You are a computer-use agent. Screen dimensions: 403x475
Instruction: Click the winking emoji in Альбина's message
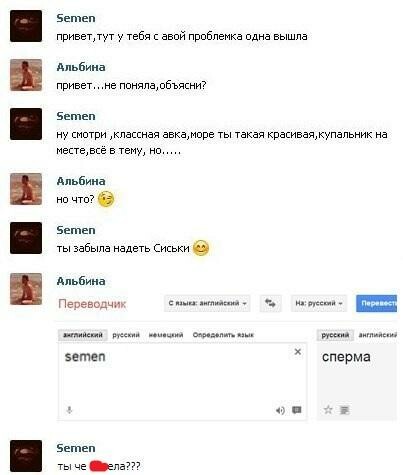[106, 199]
